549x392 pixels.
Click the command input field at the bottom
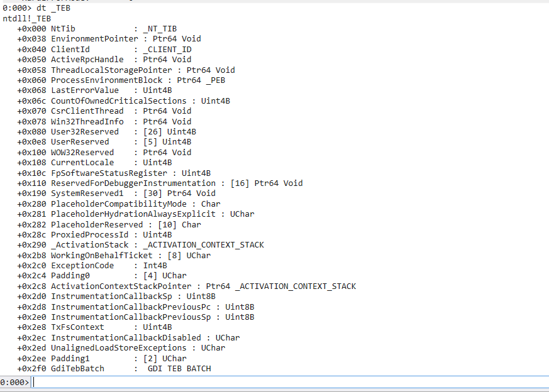pyautogui.click(x=289, y=383)
